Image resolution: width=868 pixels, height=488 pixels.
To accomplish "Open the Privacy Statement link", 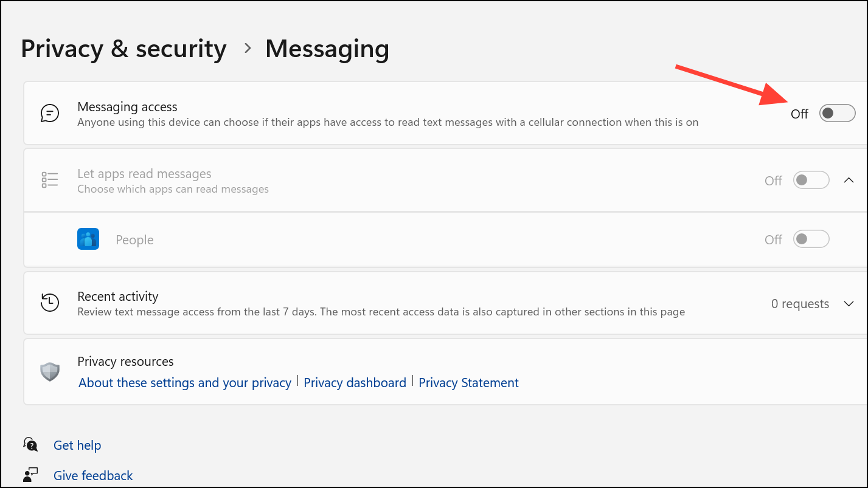I will pos(468,383).
